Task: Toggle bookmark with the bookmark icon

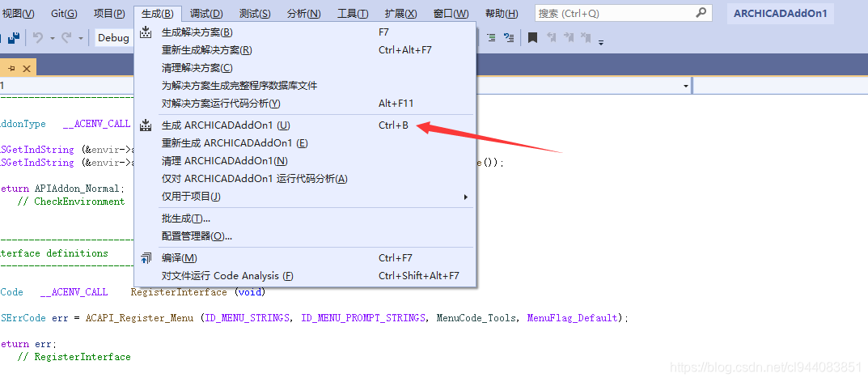Action: click(x=532, y=38)
